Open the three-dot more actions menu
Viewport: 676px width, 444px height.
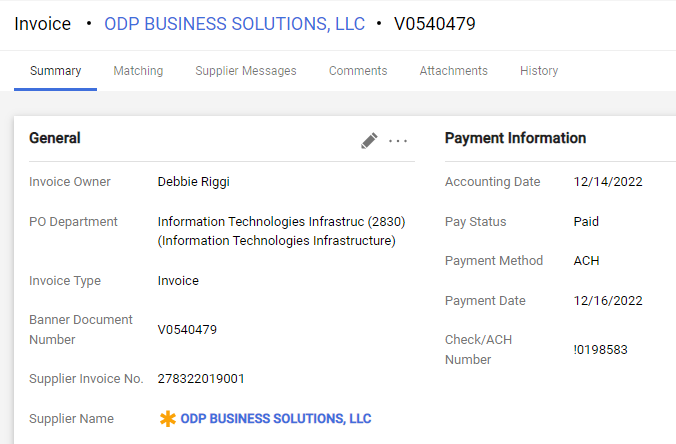(399, 141)
